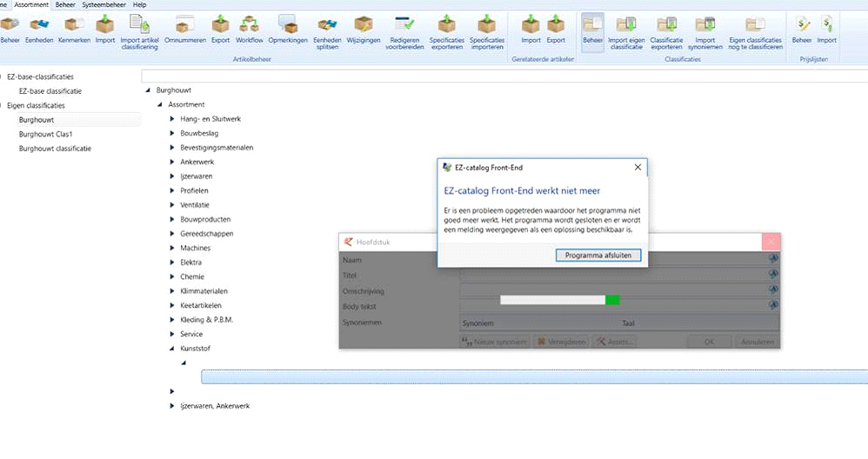Click the globe icon beside the Naam field
Image resolution: width=868 pixels, height=459 pixels.
pos(773,258)
